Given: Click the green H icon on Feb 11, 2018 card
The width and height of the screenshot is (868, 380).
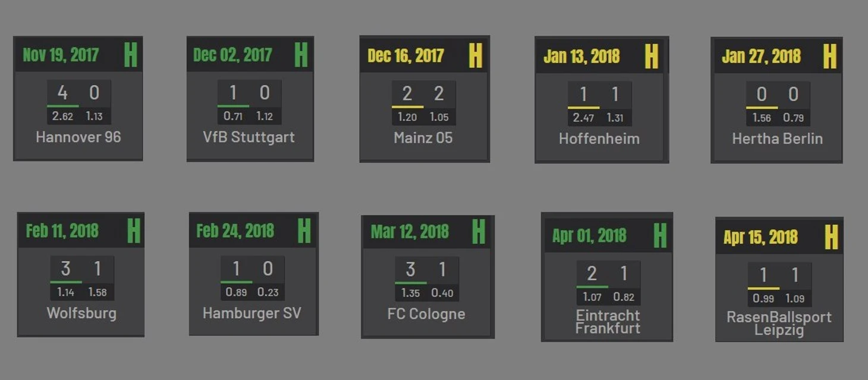Looking at the screenshot, I should point(134,231).
